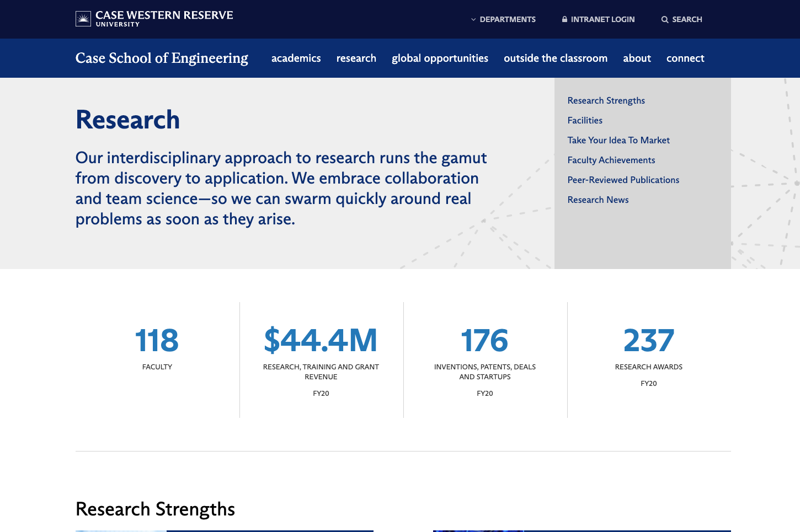Open the academics menu

pos(296,58)
